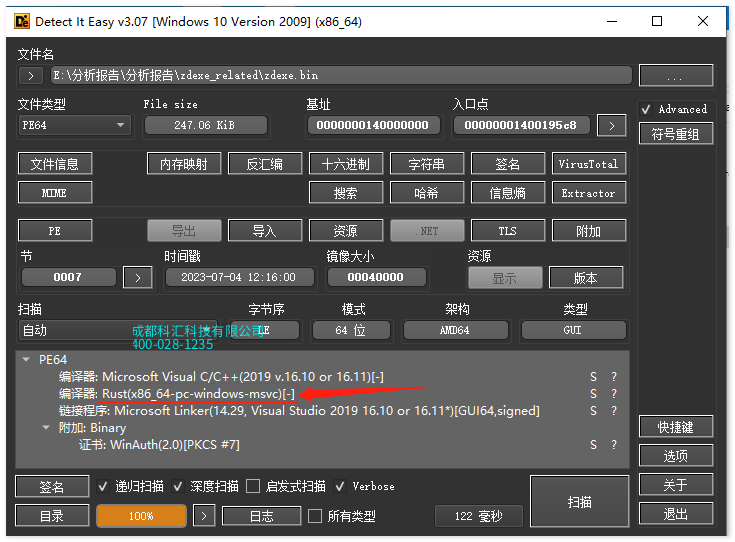
Task: Click the TLS button
Action: click(508, 231)
